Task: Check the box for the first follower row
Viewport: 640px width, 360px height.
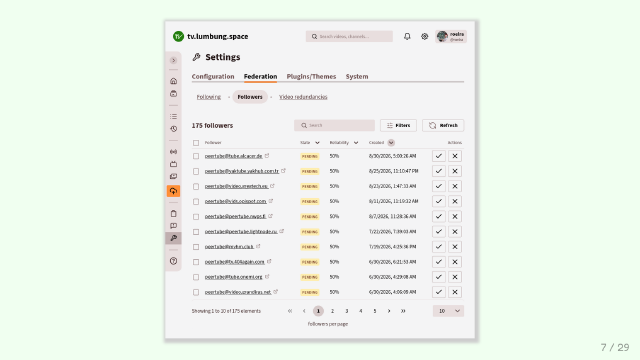Action: [x=196, y=156]
